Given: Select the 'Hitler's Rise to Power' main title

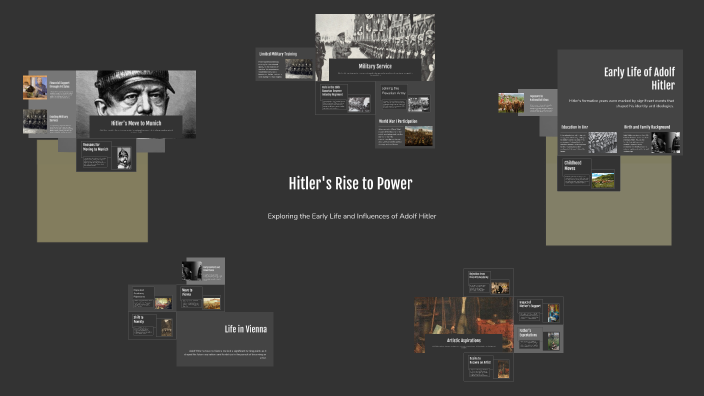Looking at the screenshot, I should click(x=350, y=183).
